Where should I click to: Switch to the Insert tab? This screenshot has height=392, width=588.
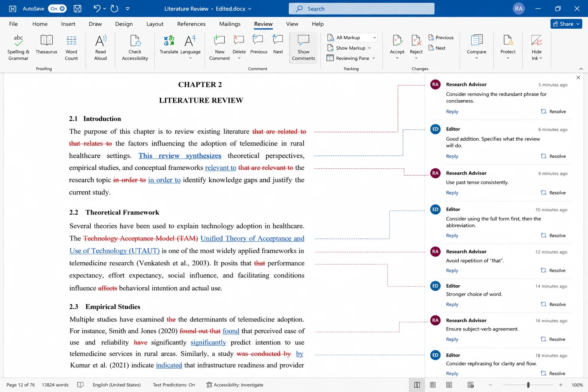(68, 24)
